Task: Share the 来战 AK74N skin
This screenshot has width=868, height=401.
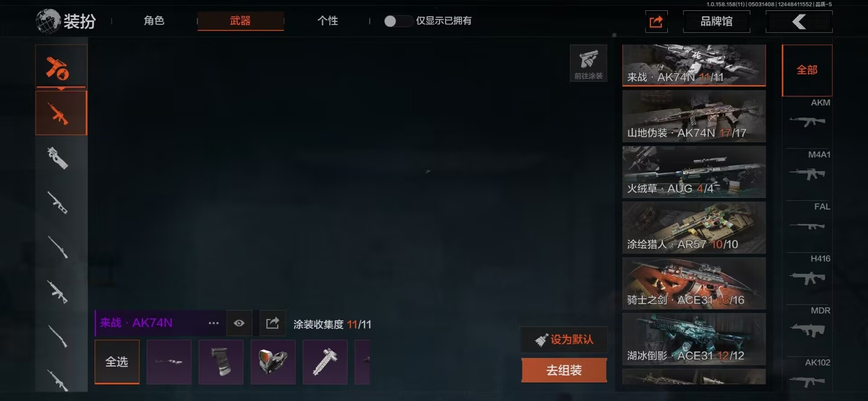Action: (273, 323)
